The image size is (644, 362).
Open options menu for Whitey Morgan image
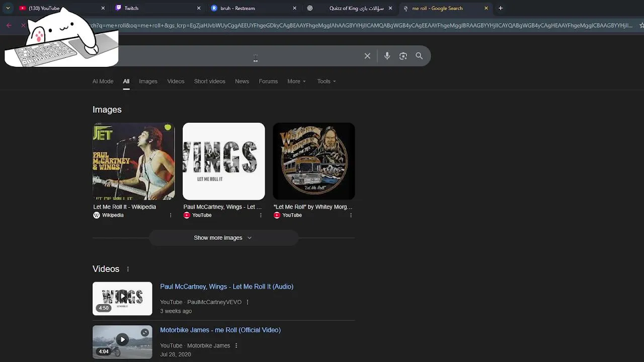351,215
